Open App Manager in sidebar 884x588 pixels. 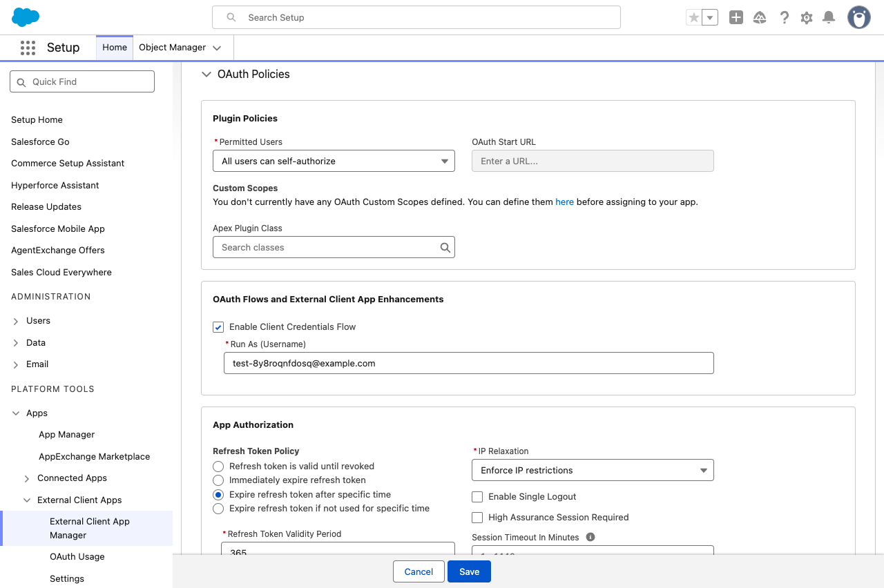point(66,434)
